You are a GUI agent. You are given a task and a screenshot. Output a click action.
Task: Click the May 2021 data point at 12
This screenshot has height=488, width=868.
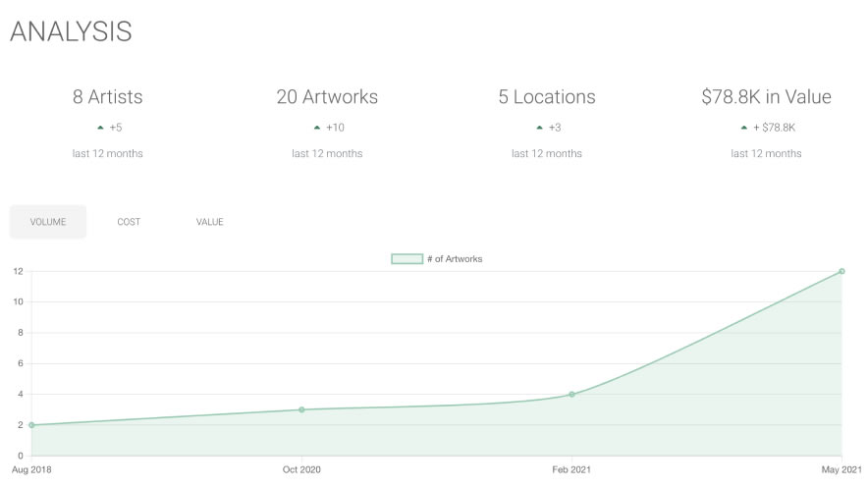point(841,271)
